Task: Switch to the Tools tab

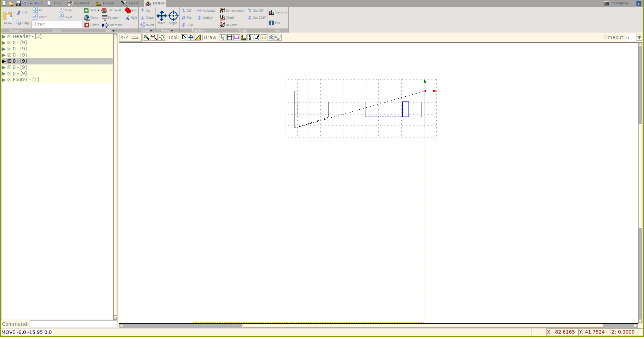Action: pos(130,3)
